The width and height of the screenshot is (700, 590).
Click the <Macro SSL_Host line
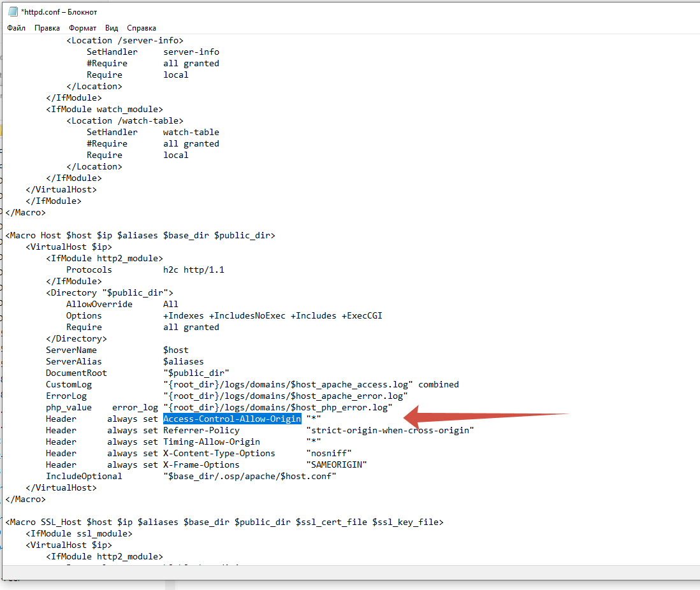coord(224,522)
